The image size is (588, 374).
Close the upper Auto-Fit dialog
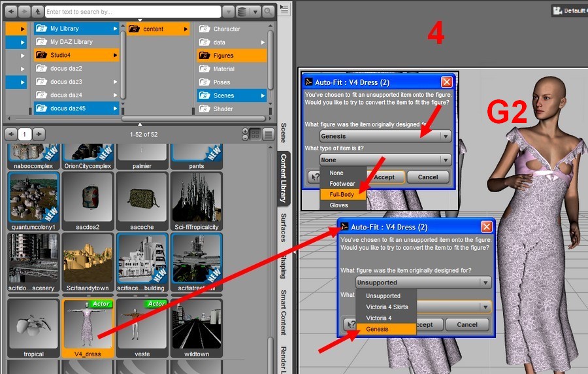pos(447,82)
